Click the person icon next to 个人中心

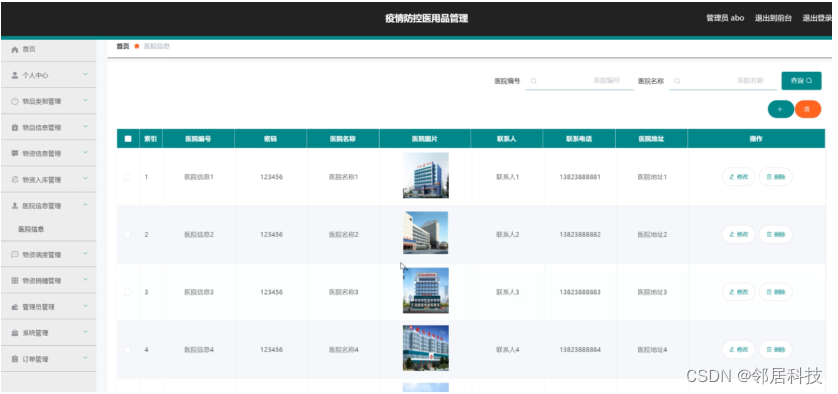click(15, 75)
